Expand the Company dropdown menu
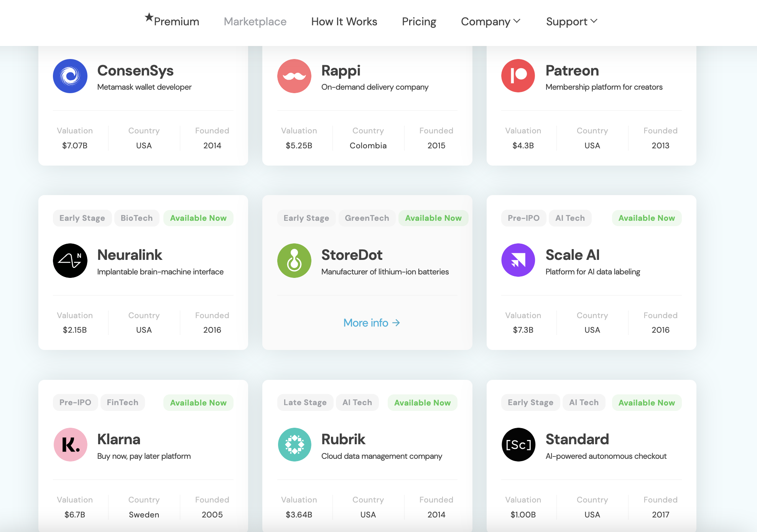757x532 pixels. click(x=490, y=21)
